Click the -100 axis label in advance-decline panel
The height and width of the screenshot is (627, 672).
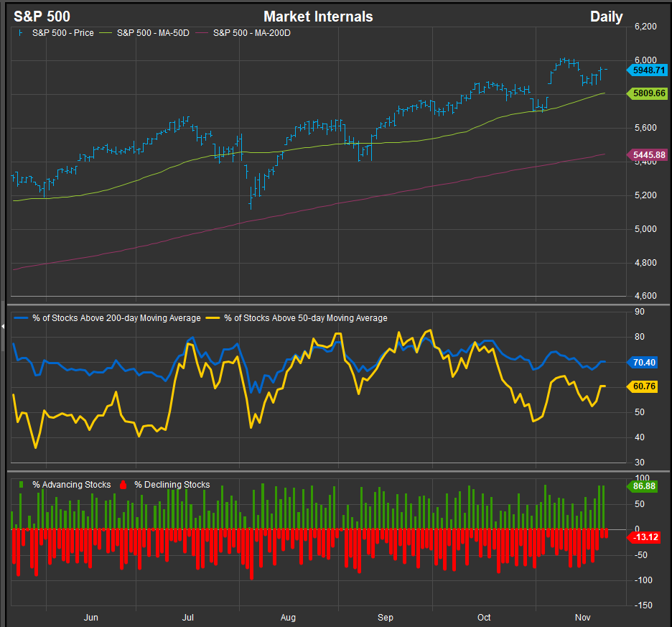(643, 580)
